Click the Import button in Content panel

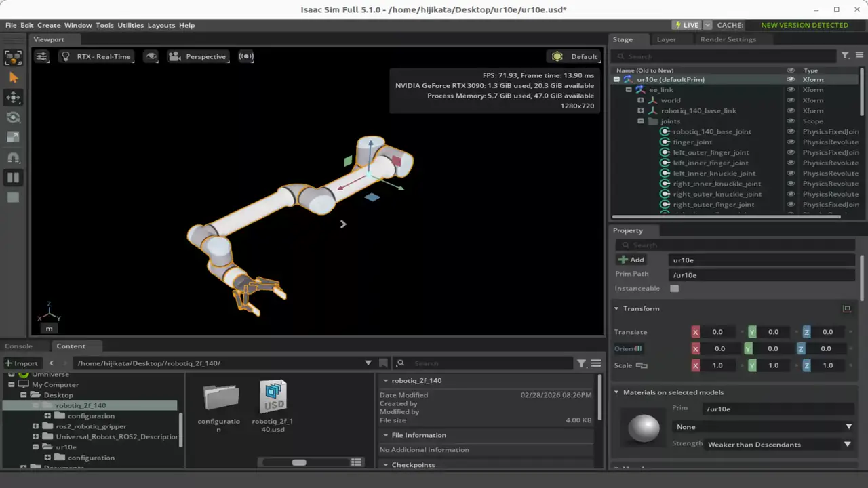[x=22, y=363]
